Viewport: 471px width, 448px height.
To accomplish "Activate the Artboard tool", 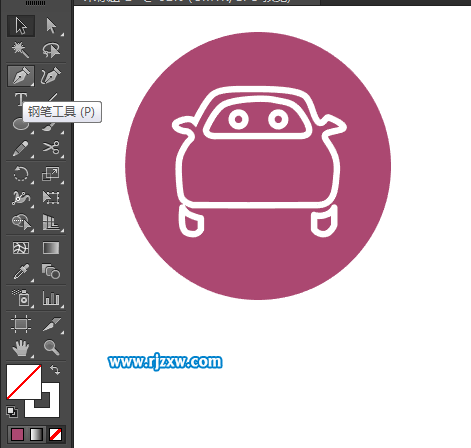I will click(x=21, y=324).
